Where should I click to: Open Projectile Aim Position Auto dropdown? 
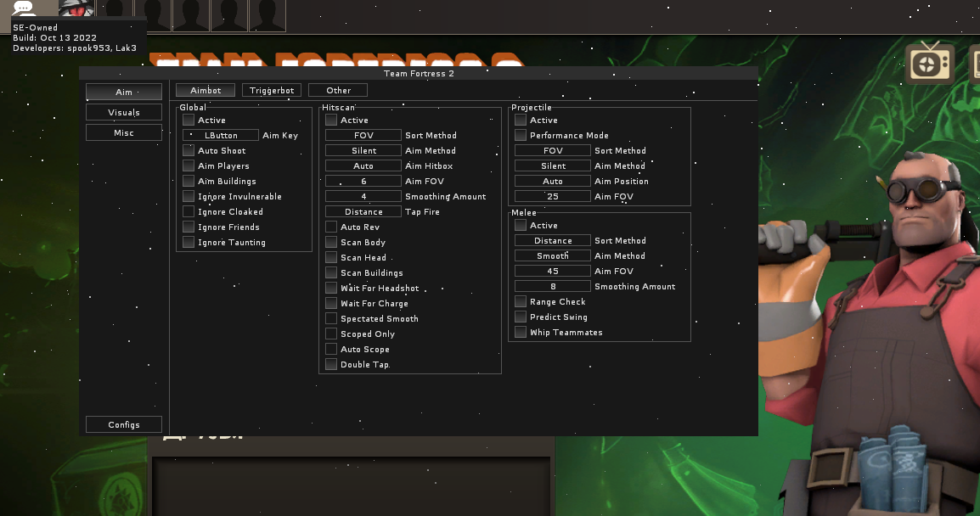[x=553, y=181]
